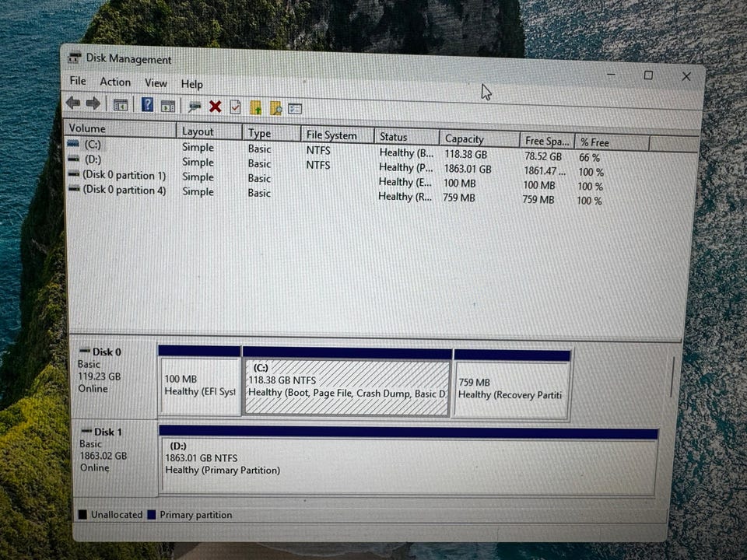Image resolution: width=747 pixels, height=560 pixels.
Task: Click the drive icon beside (D:) in volume list
Action: click(x=73, y=159)
